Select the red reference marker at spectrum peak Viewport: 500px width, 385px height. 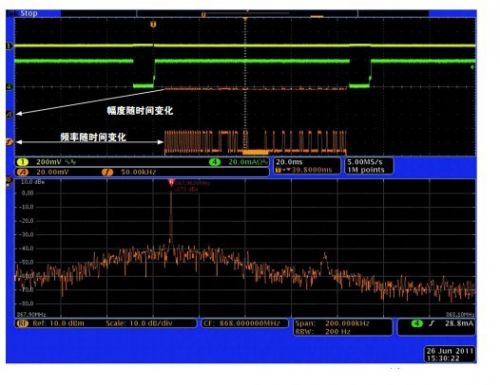tap(171, 183)
